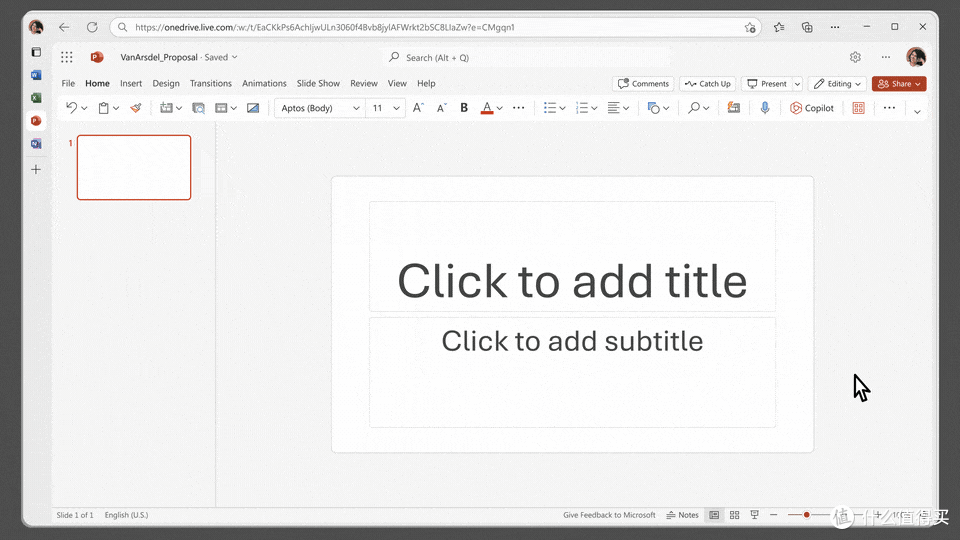
Task: Decrease font size with the smaller A icon
Action: [x=441, y=108]
